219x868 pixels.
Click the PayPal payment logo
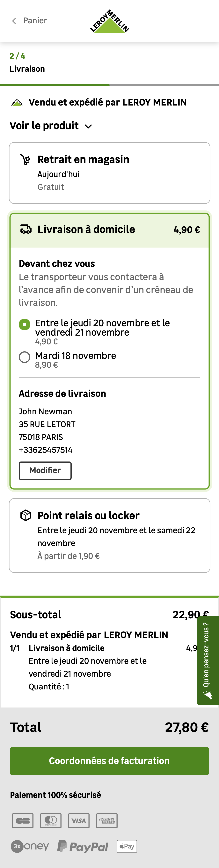click(83, 846)
